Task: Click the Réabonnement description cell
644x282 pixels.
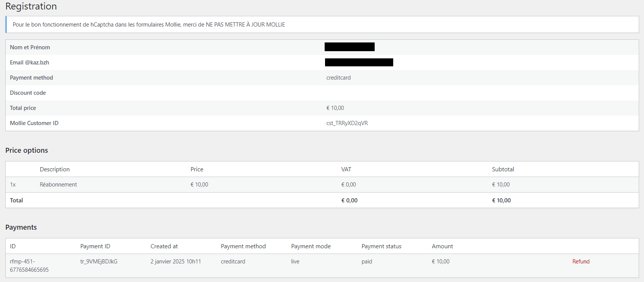Action: [58, 185]
